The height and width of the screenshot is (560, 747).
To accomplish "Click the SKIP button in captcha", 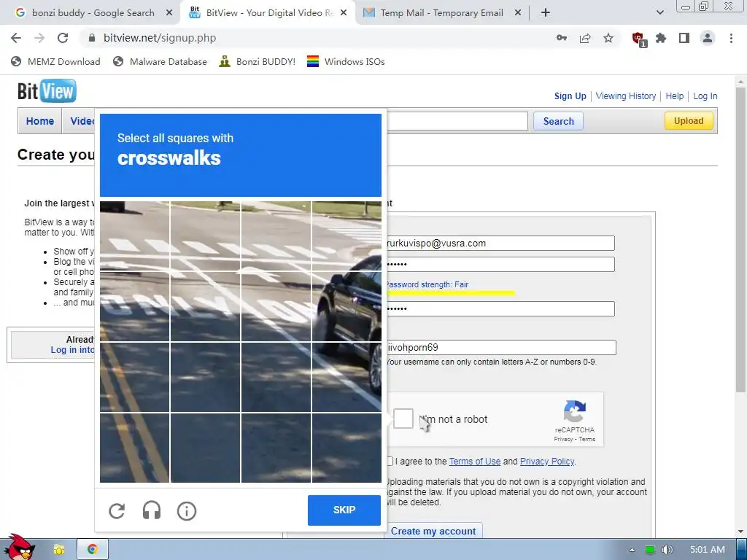I will click(344, 510).
